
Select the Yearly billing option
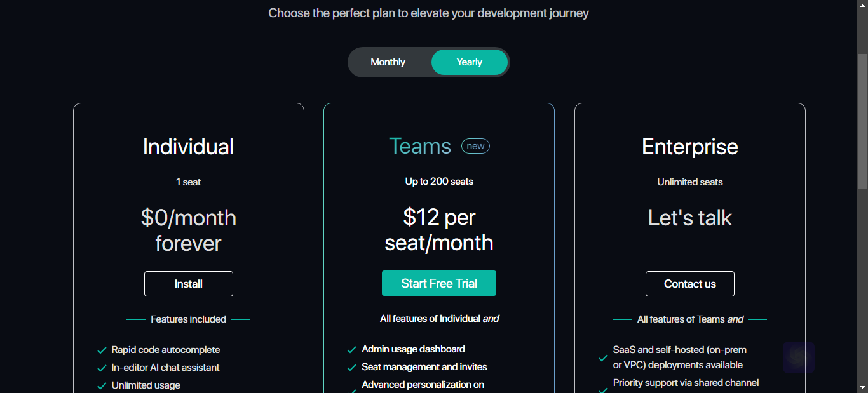pos(470,62)
